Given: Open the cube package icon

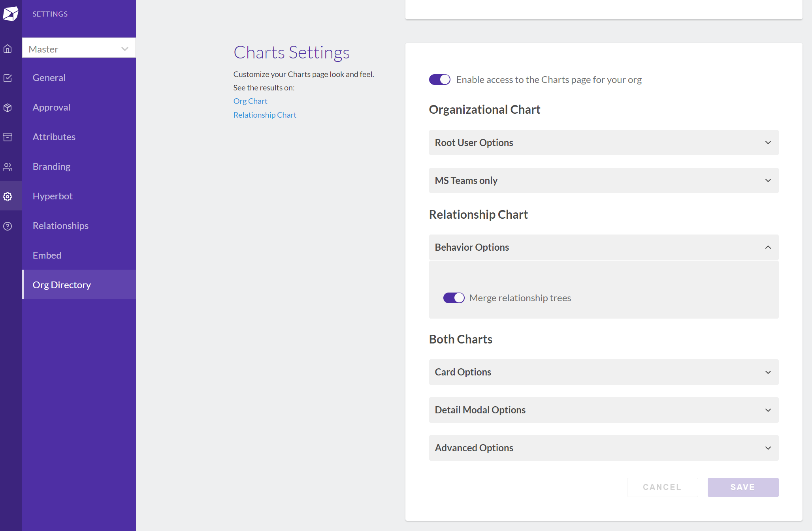Looking at the screenshot, I should [x=8, y=108].
